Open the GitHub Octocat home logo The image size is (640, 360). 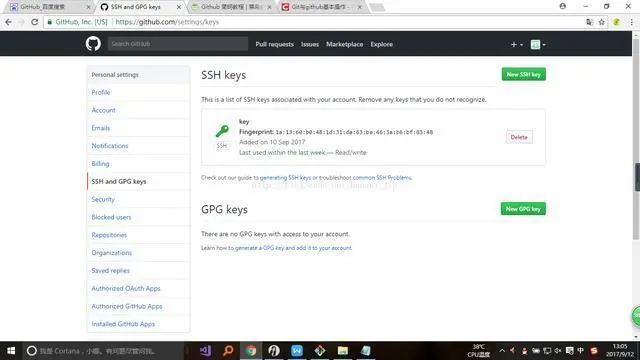(93, 44)
